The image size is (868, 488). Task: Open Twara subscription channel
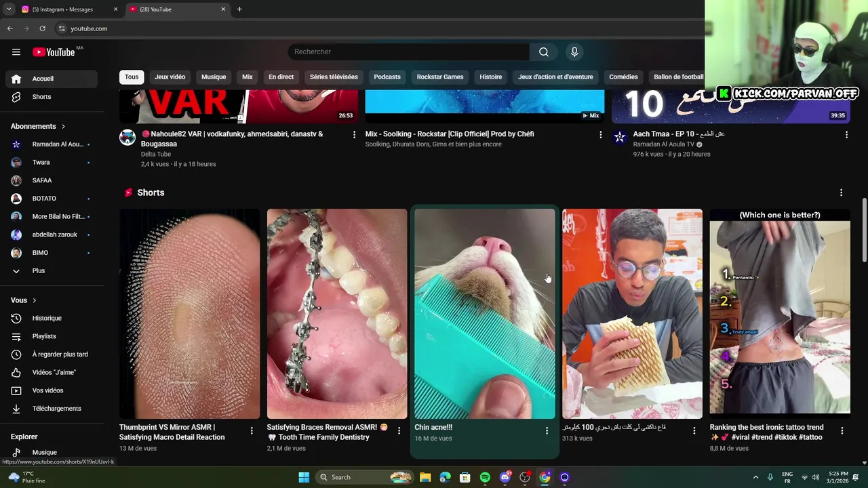click(52, 163)
